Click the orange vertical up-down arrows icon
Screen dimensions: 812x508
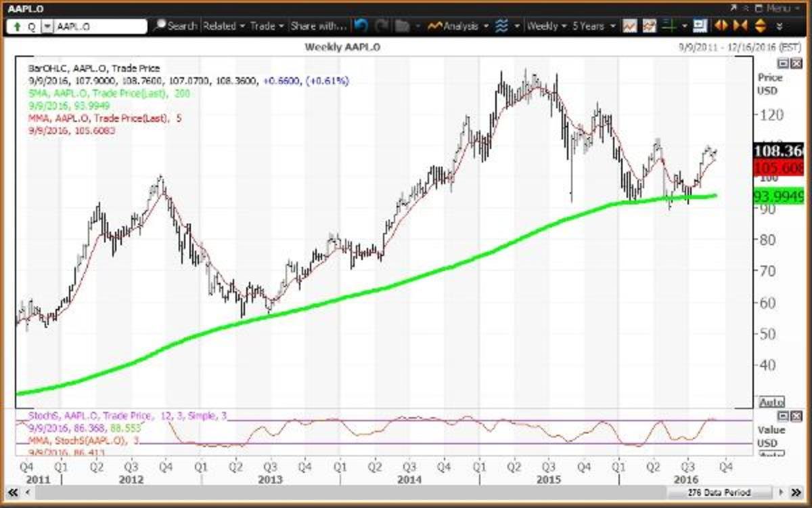click(759, 26)
